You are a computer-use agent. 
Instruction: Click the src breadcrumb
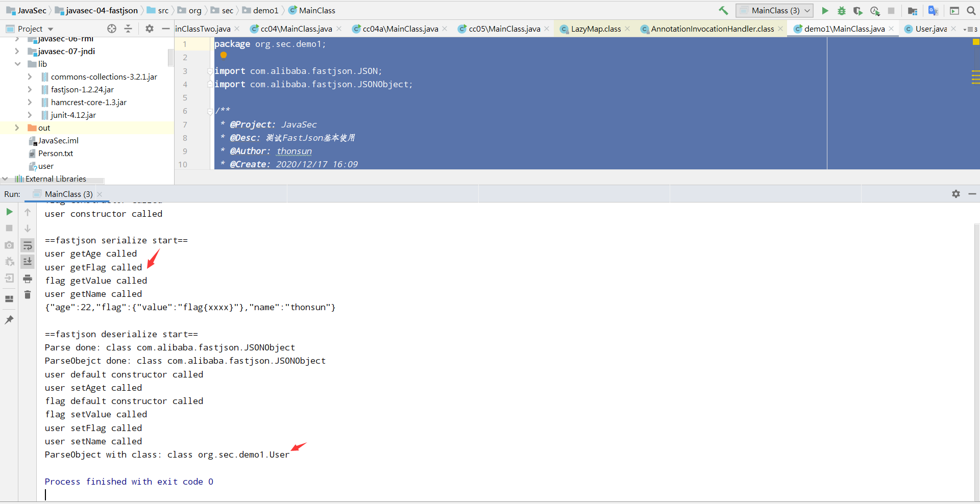coord(158,10)
